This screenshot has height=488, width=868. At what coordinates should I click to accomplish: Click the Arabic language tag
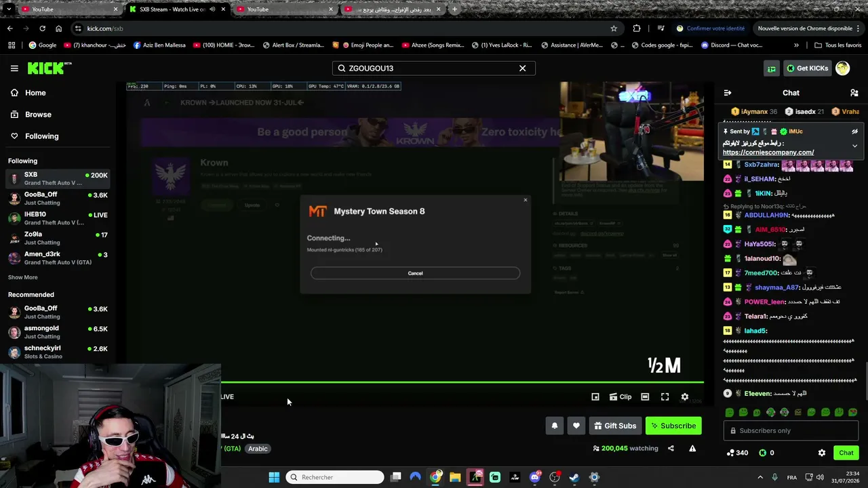[x=258, y=449]
